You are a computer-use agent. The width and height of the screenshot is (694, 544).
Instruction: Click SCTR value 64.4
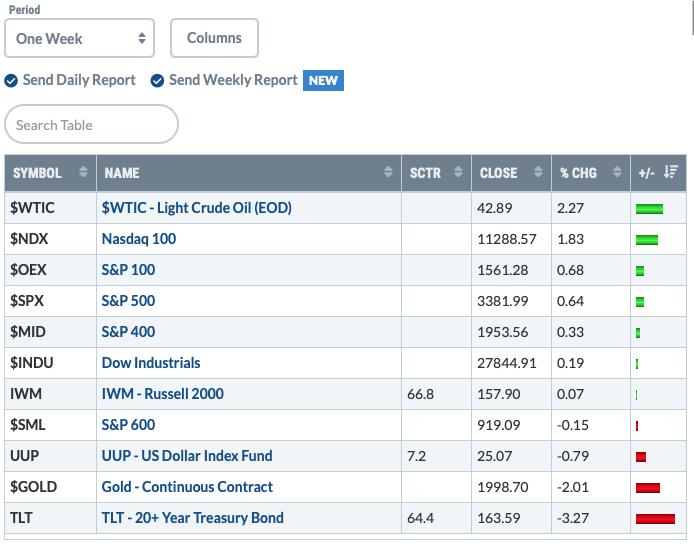tap(420, 518)
